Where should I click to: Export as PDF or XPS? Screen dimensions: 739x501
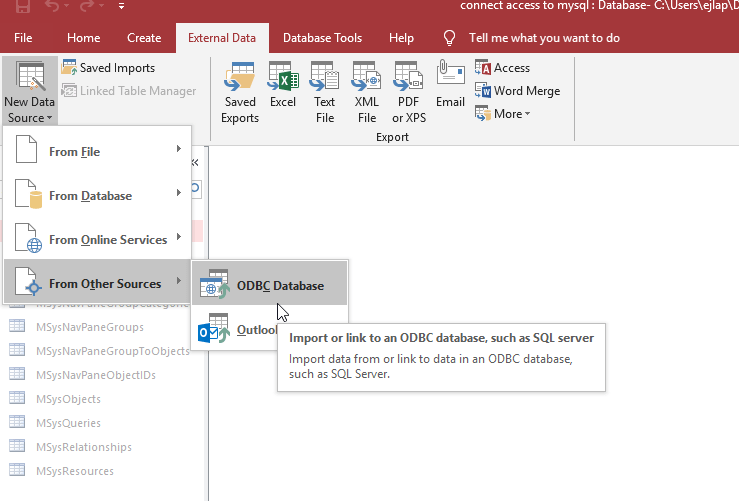tap(409, 92)
